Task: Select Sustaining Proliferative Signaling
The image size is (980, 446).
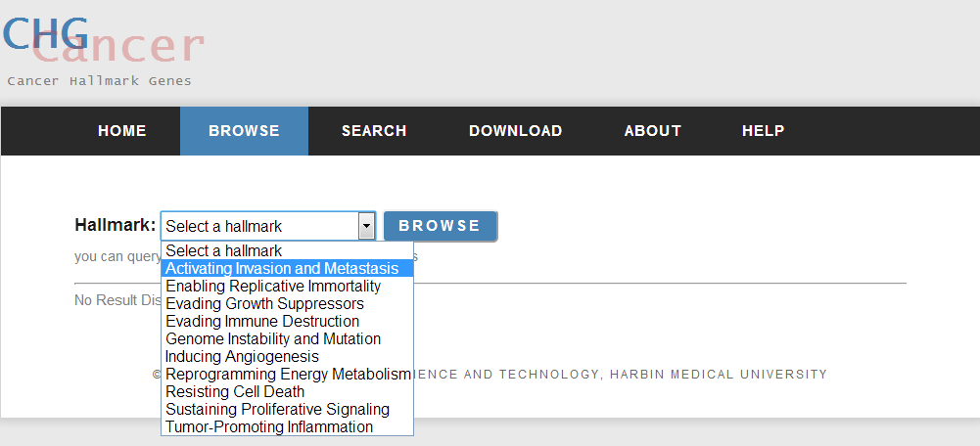Action: (x=277, y=409)
